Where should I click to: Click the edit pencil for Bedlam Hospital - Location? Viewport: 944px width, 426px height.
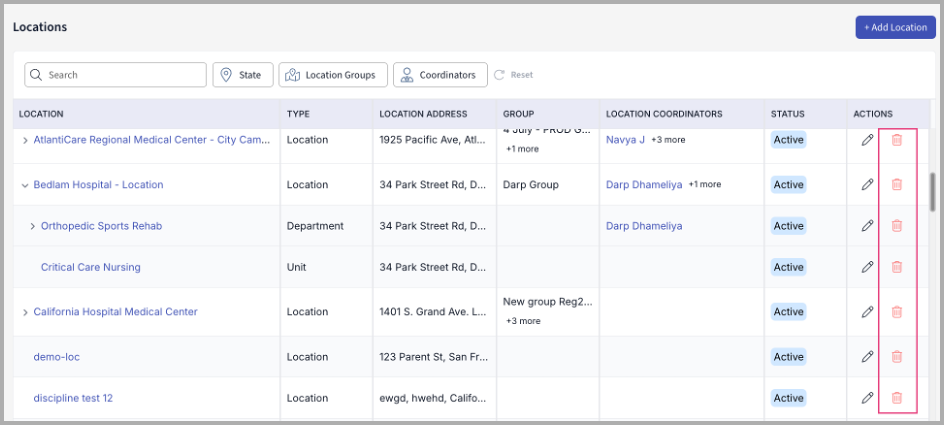click(x=867, y=185)
